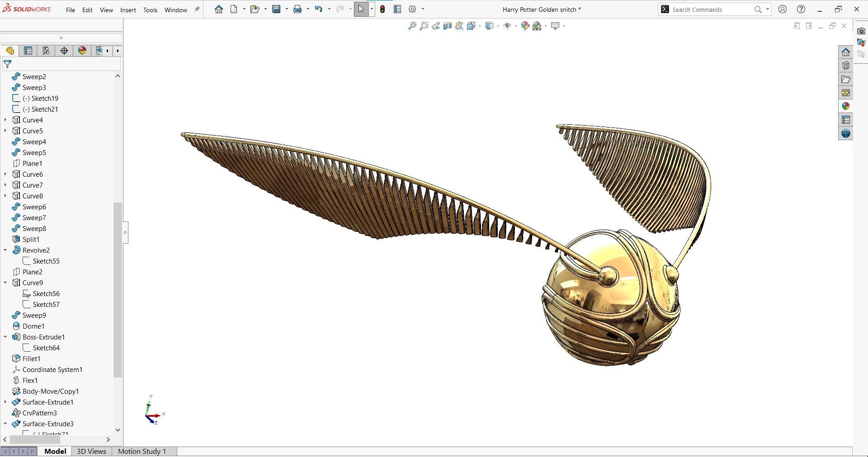Open the Options gear dropdown arrow
The width and height of the screenshot is (868, 457).
pyautogui.click(x=423, y=9)
